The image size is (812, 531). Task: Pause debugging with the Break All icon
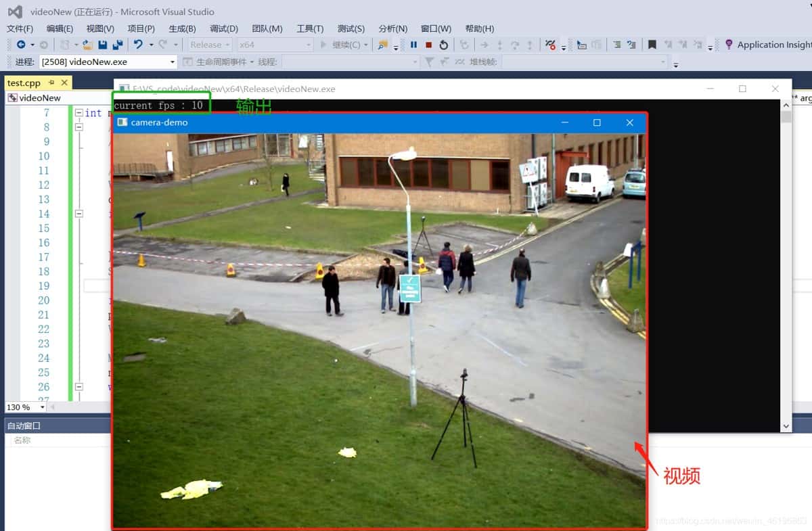point(413,45)
